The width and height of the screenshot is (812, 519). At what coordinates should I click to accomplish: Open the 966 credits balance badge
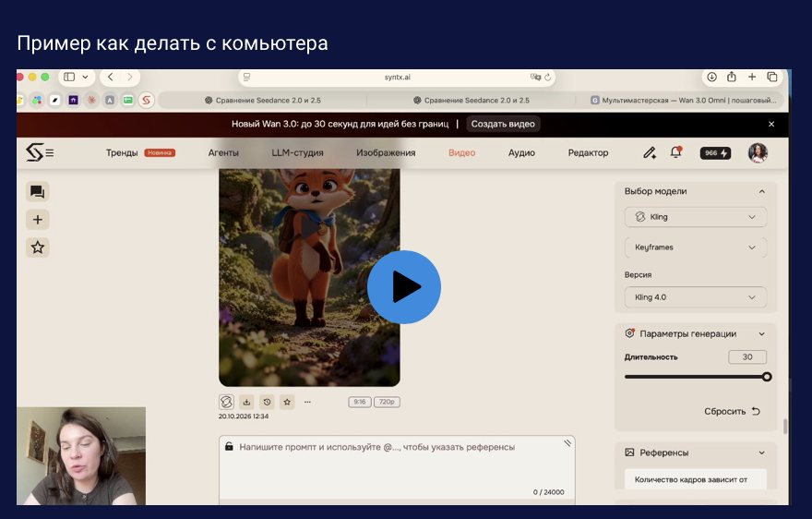[715, 153]
